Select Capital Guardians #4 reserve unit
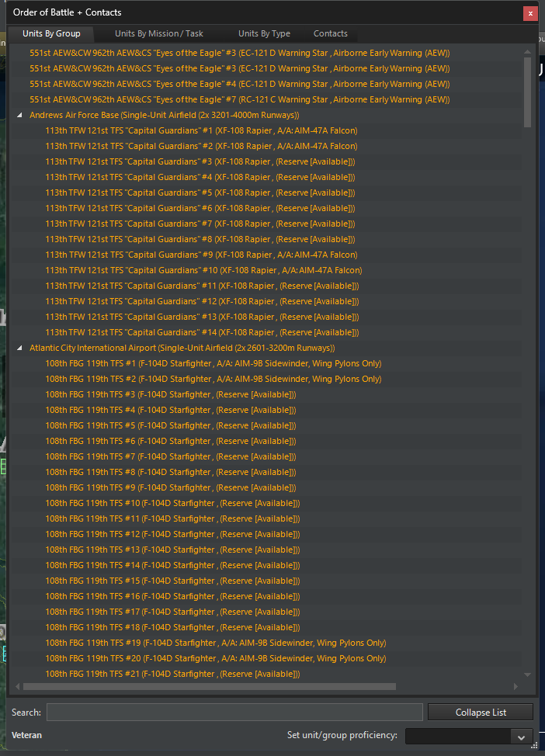Screen dimensions: 545x756 point(200,177)
